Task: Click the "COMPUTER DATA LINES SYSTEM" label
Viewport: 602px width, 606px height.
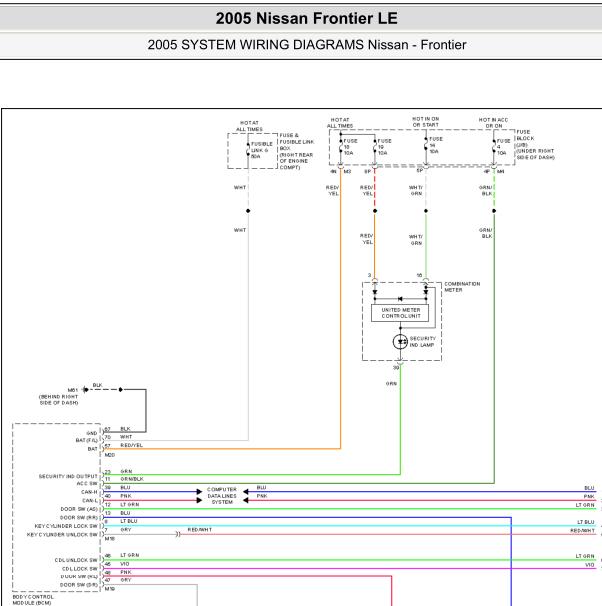Action: 222,495
